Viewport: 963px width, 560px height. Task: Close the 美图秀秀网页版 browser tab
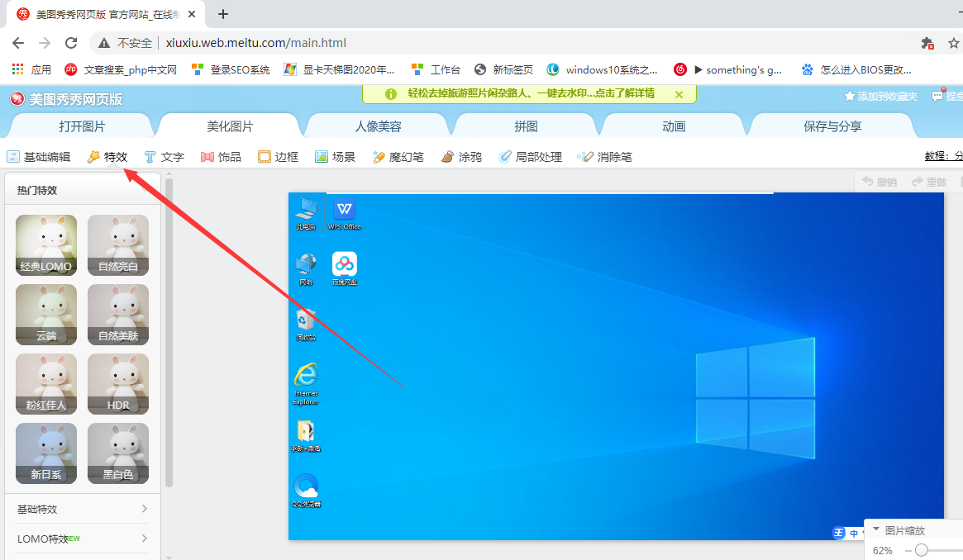pos(192,14)
